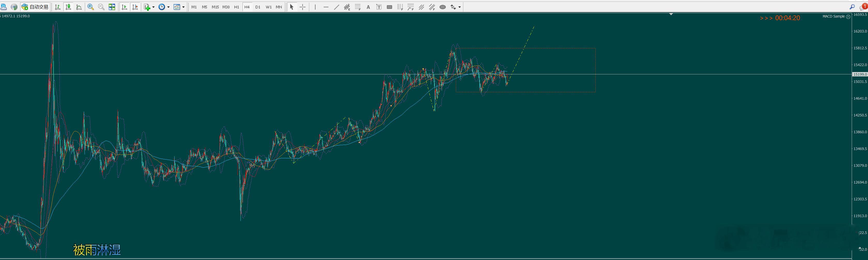Click the 15812.5 price scale value
Screen dimensions: 868x260
pyautogui.click(x=860, y=48)
